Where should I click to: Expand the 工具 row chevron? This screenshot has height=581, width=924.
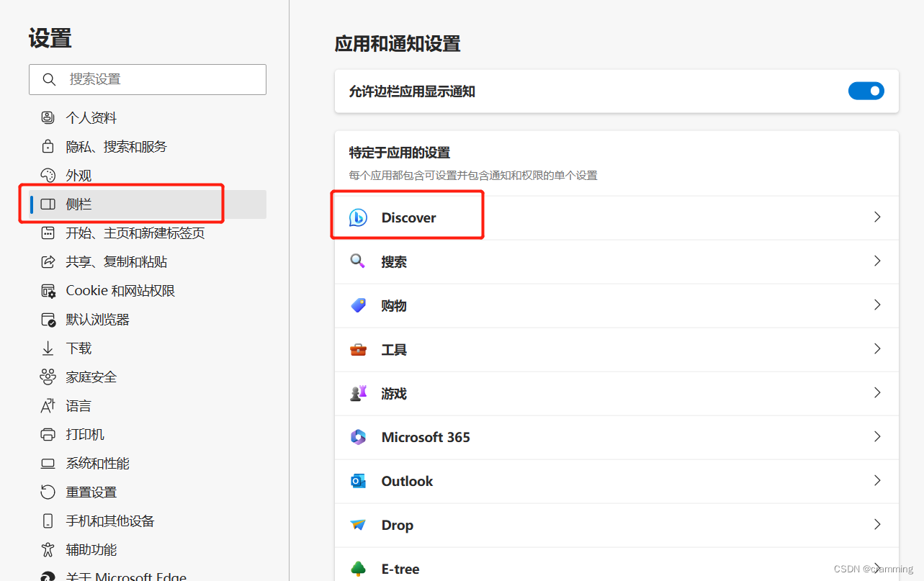pos(877,348)
